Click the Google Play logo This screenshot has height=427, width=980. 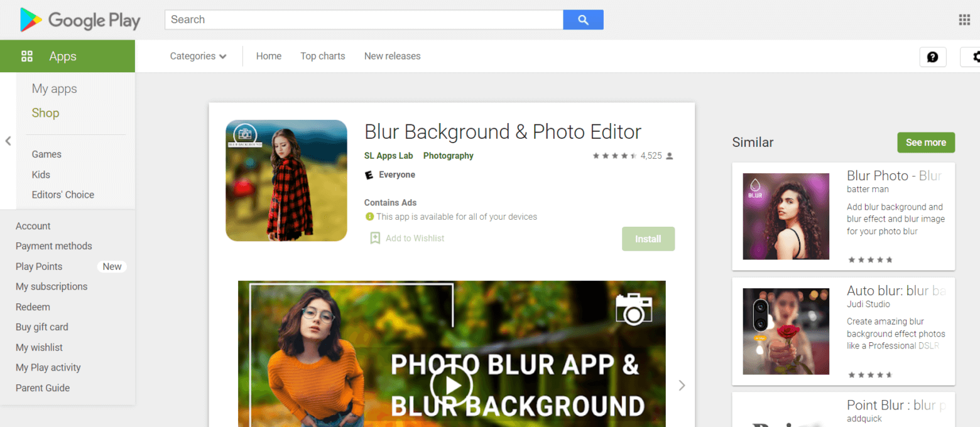(x=79, y=19)
